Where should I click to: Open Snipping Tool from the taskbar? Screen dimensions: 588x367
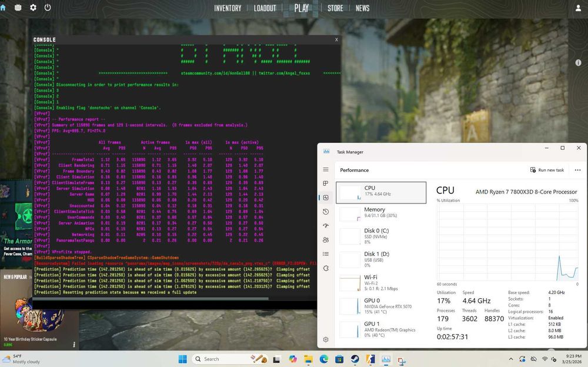(402, 361)
